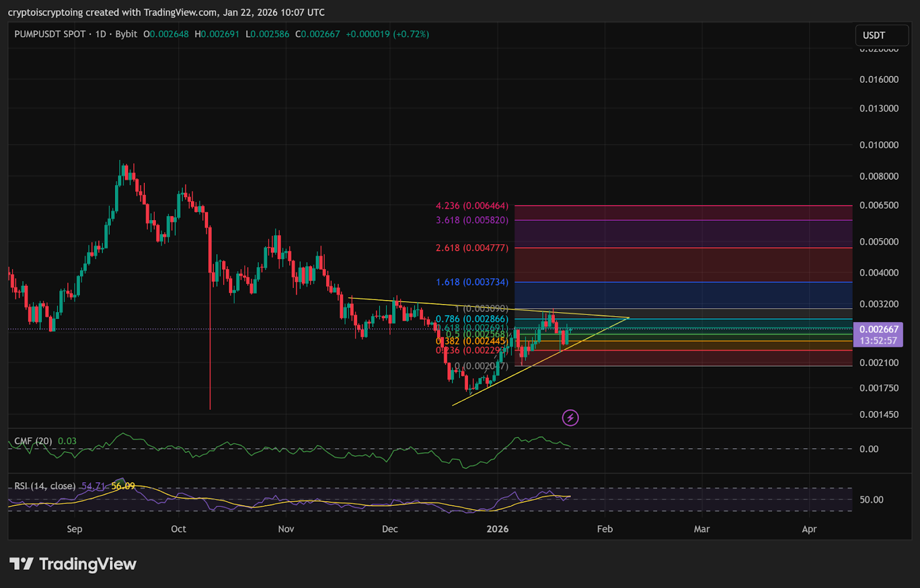Select the PUMPUSDT SPOT symbol title
The image size is (920, 588).
[x=50, y=34]
